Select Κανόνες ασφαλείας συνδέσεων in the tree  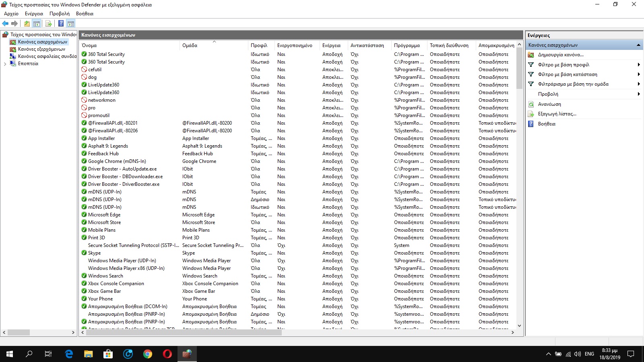tap(47, 56)
